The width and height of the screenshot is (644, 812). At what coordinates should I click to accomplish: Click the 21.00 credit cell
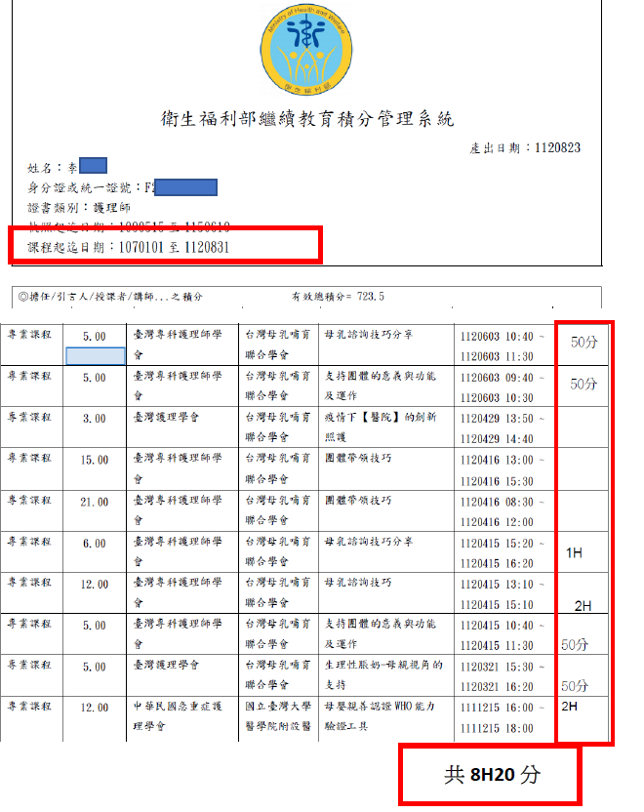95,501
